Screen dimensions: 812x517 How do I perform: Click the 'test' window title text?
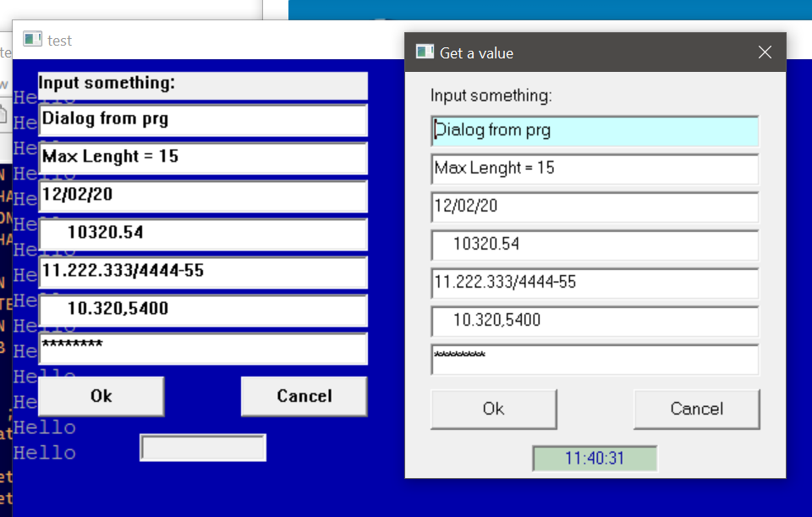pyautogui.click(x=59, y=41)
